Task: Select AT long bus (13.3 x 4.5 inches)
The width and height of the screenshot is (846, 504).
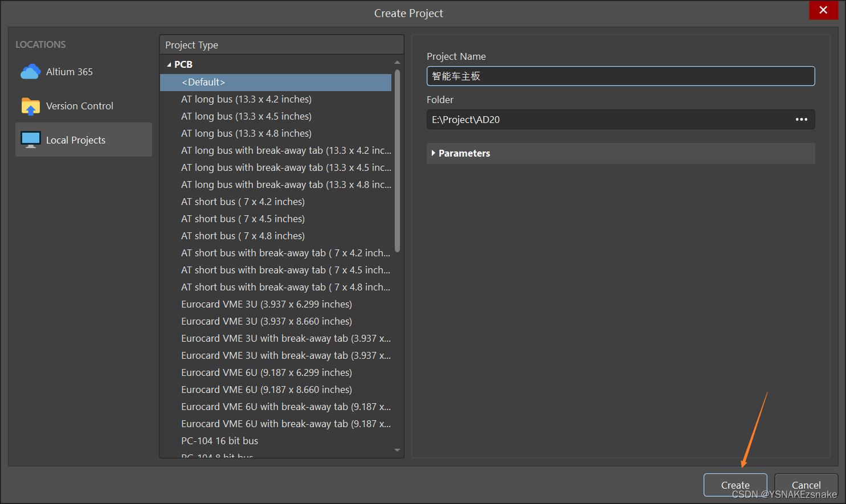Action: pyautogui.click(x=276, y=116)
